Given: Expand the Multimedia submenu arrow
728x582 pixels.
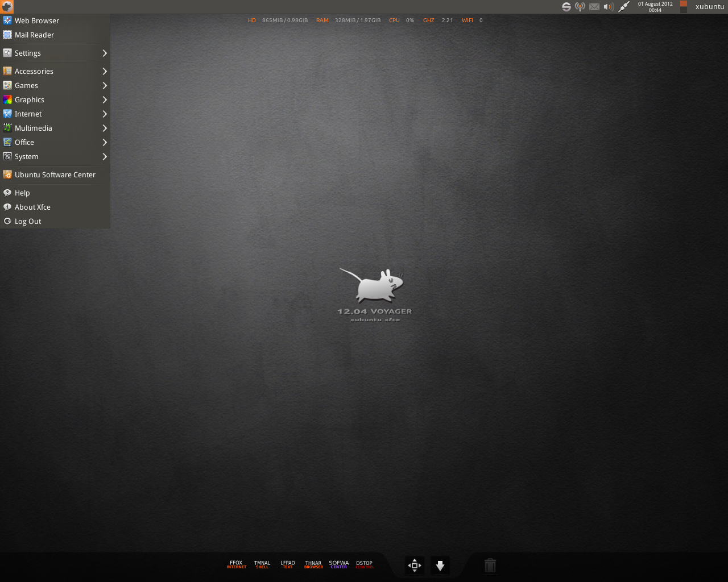Looking at the screenshot, I should tap(105, 128).
